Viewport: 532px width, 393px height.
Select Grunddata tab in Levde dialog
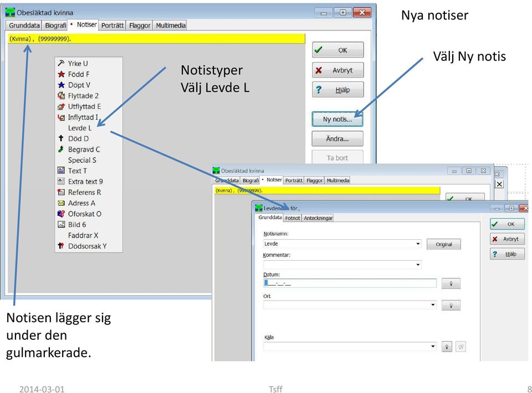(x=270, y=218)
